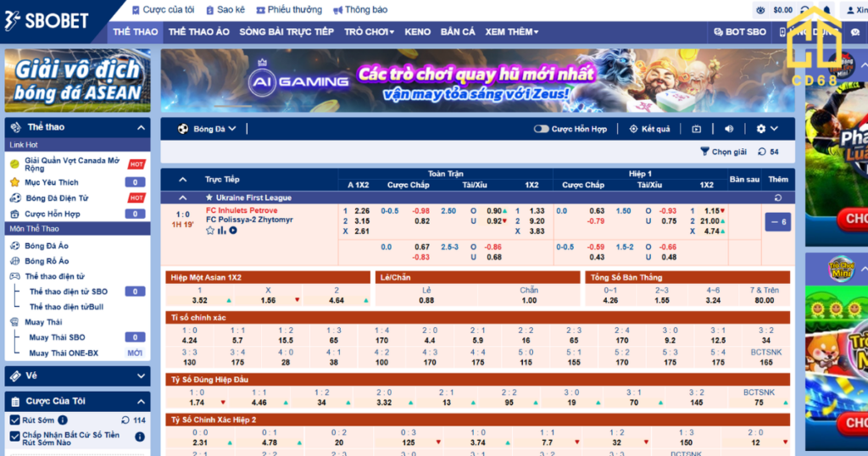Open Thông báo announcements link
868x456 pixels.
point(359,9)
